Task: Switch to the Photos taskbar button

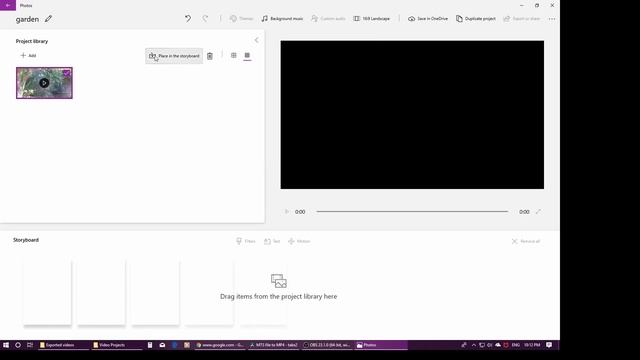Action: click(381, 345)
